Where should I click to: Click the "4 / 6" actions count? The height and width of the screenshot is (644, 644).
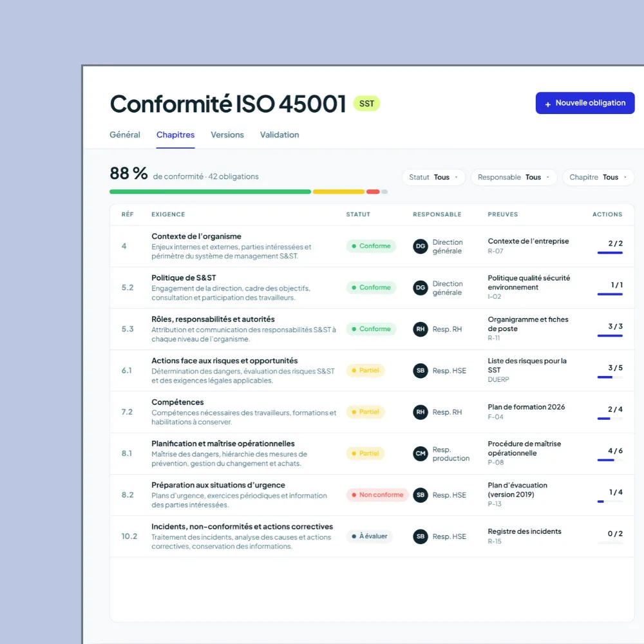tap(615, 451)
